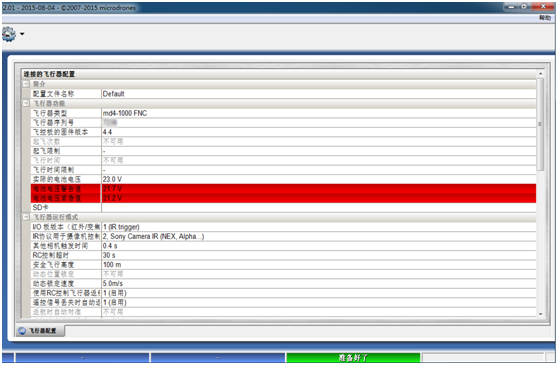
Task: Click the red 21.2 V emergency voltage row
Action: [284, 198]
